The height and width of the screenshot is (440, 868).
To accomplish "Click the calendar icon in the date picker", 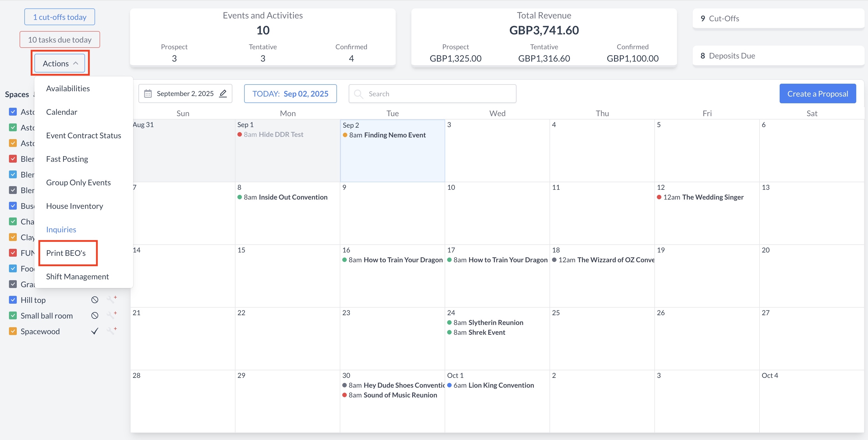I will 148,93.
